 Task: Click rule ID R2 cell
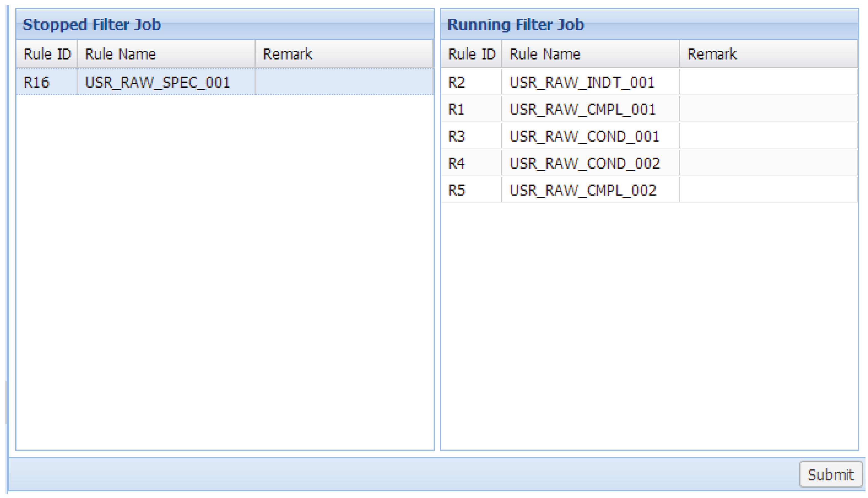tap(457, 82)
